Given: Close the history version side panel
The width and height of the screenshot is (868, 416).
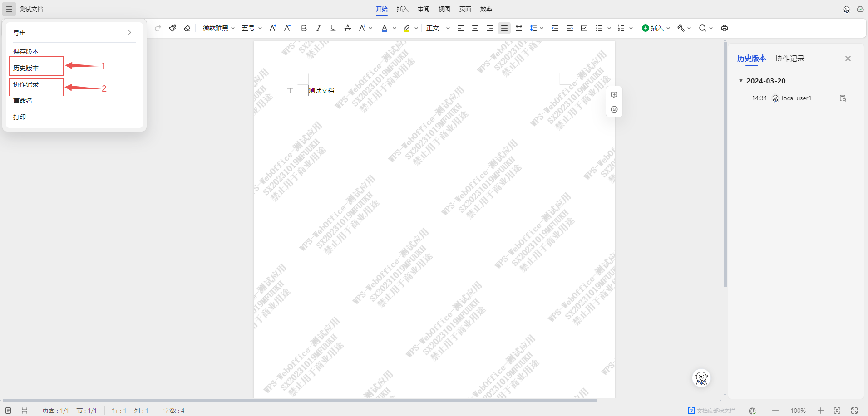Looking at the screenshot, I should pyautogui.click(x=848, y=59).
